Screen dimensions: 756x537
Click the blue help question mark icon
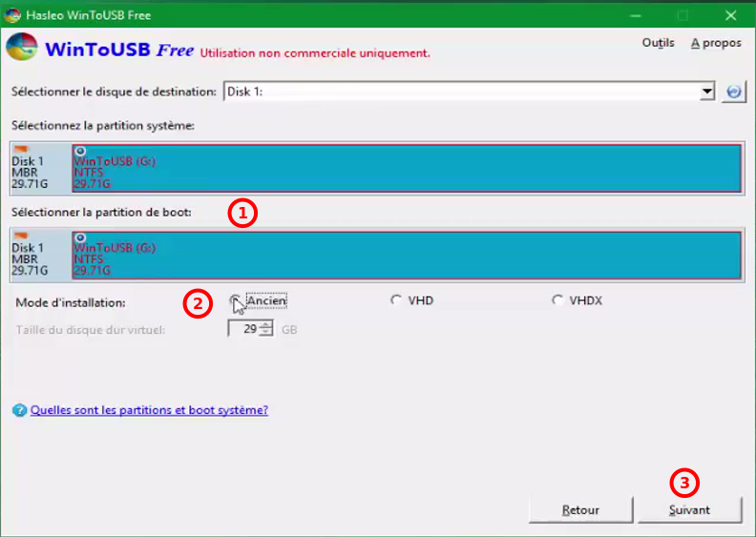pyautogui.click(x=19, y=410)
